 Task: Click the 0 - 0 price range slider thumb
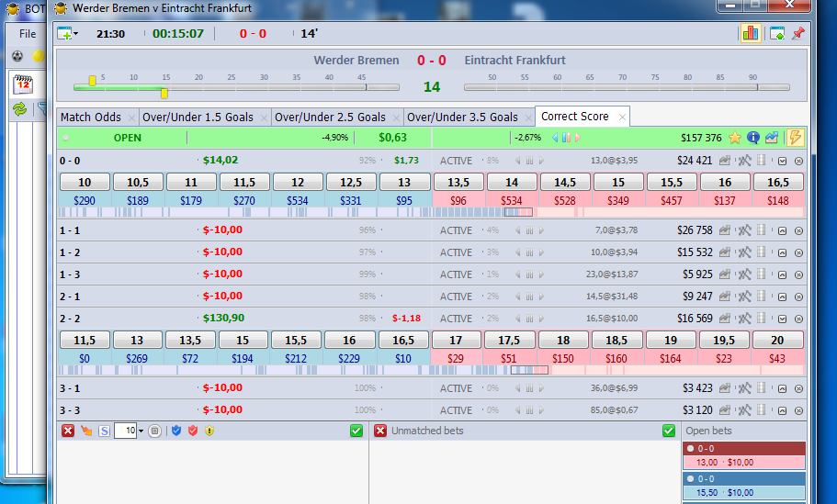point(518,212)
